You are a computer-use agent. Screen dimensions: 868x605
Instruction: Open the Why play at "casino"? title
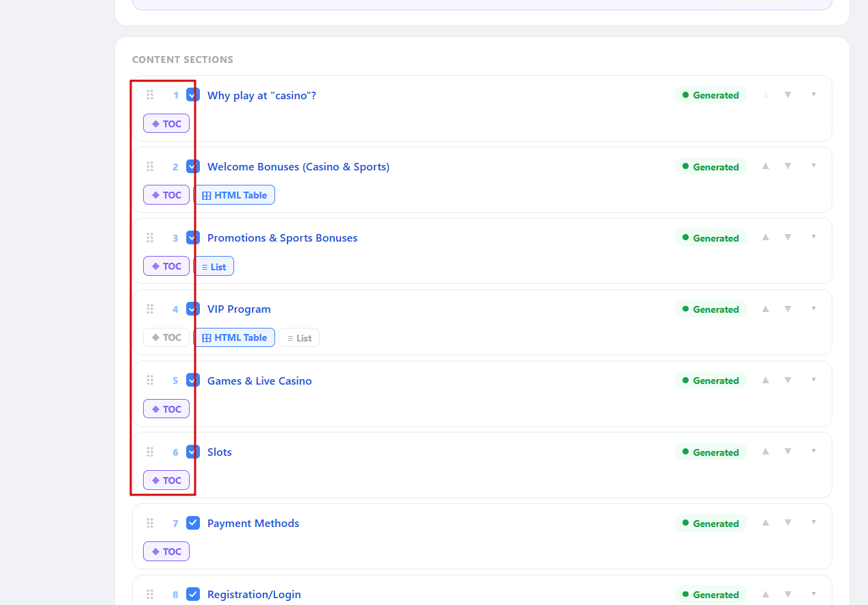(261, 95)
